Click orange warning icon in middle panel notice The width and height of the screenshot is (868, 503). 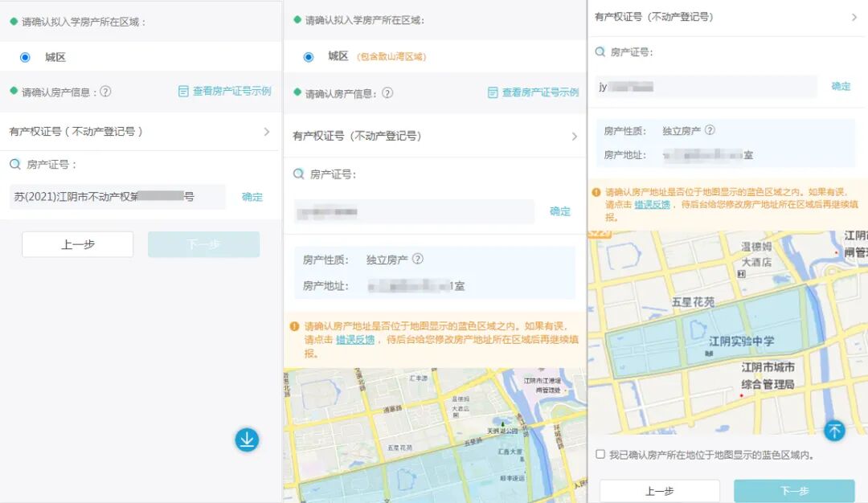coord(294,326)
